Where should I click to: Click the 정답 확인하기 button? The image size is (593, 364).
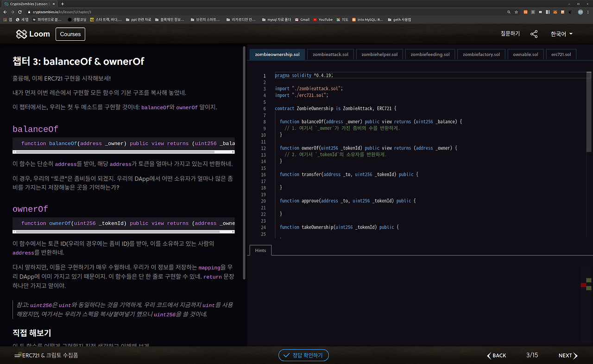point(303,355)
